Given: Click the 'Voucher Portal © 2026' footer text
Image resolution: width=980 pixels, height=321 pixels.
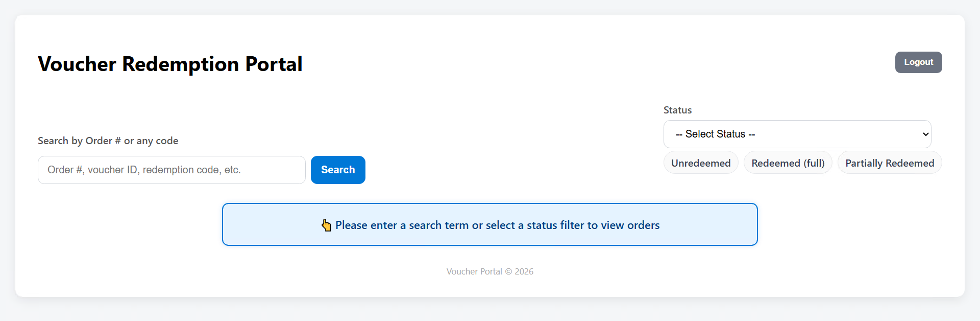Looking at the screenshot, I should [489, 271].
